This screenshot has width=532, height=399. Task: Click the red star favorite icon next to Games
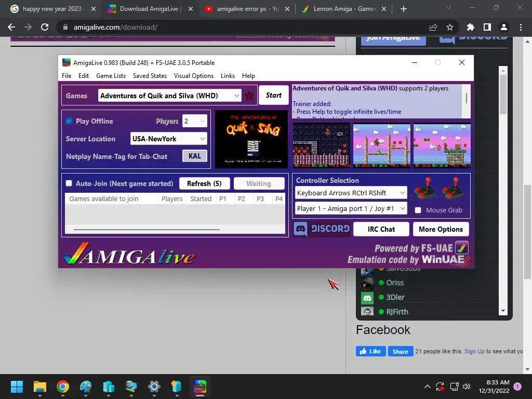coord(249,96)
